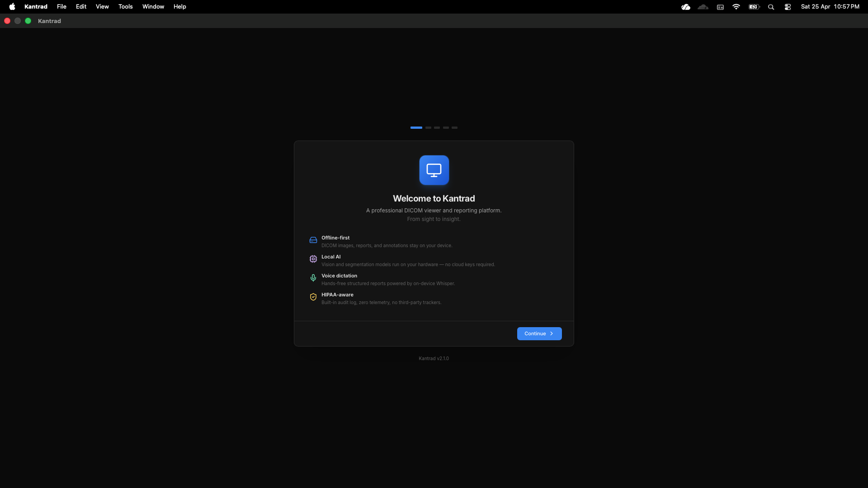The height and width of the screenshot is (488, 868).
Task: Open the Help menu
Action: click(179, 7)
